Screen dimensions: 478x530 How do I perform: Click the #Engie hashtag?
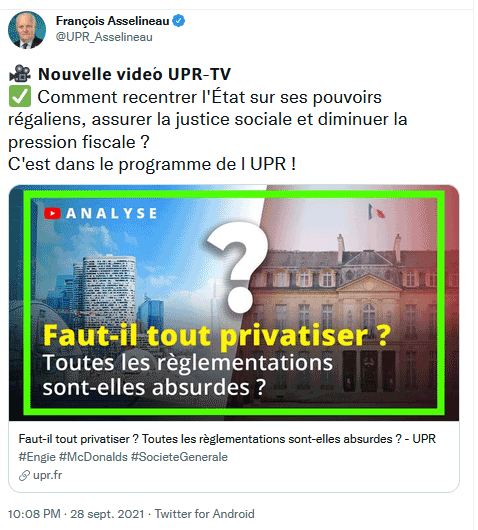click(37, 457)
